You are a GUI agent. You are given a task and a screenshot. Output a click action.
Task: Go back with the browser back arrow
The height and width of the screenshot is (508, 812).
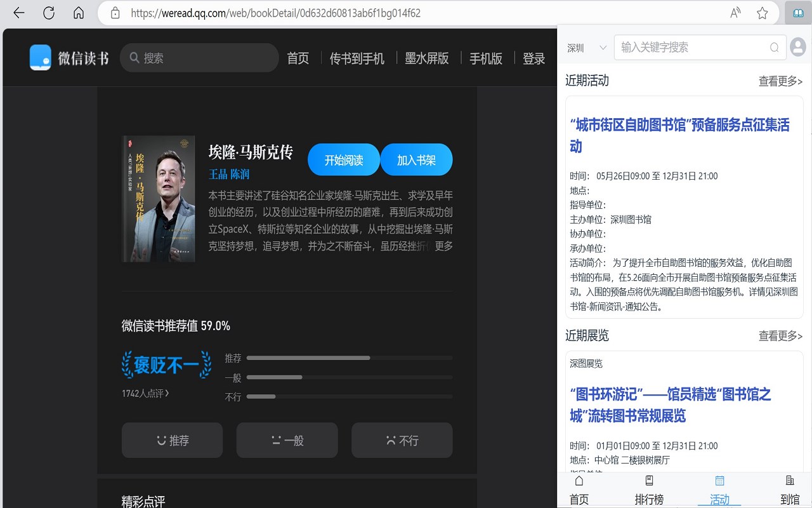point(19,13)
